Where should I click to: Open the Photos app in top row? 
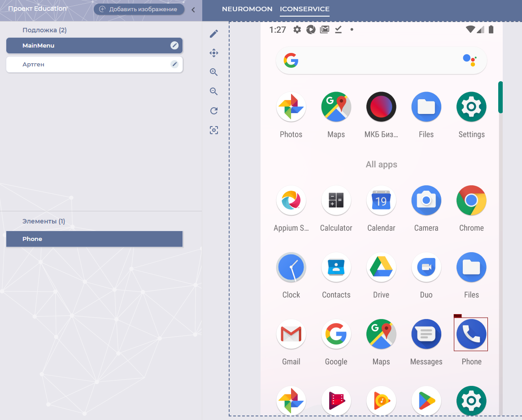point(291,107)
